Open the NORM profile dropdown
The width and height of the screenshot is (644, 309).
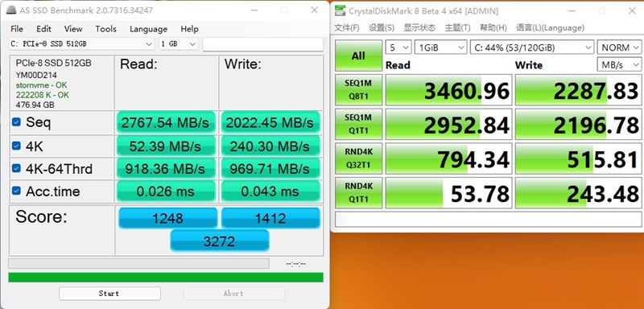tap(619, 47)
